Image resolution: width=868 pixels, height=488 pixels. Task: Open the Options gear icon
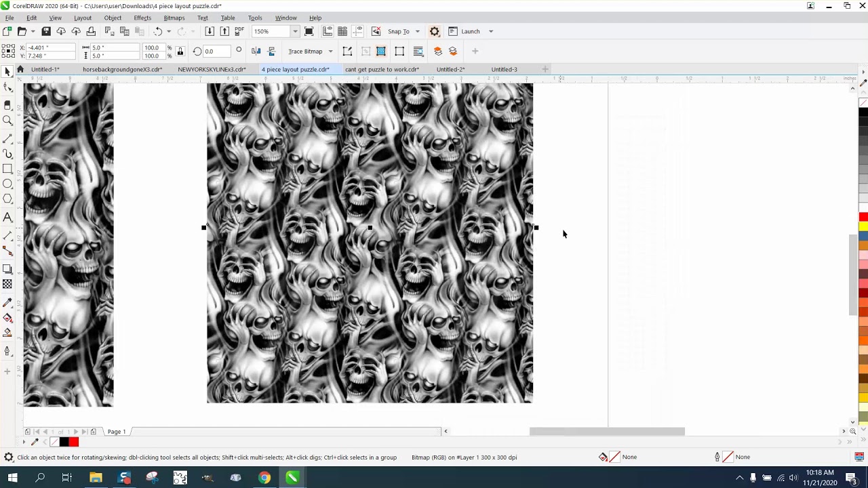[435, 31]
